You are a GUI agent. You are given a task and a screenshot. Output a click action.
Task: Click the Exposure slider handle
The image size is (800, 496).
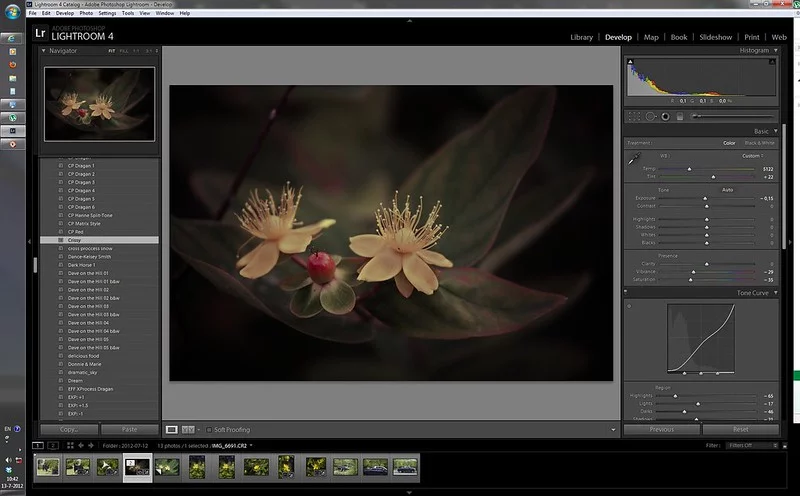[705, 199]
